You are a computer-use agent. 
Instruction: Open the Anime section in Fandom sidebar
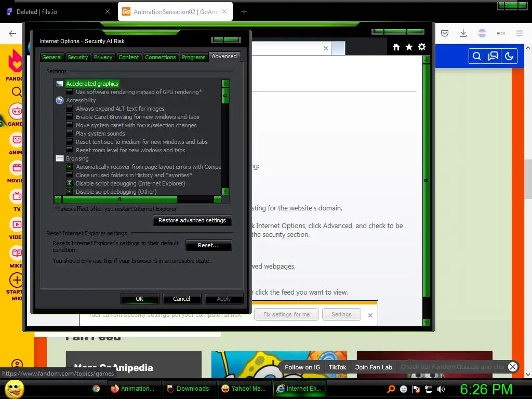click(x=16, y=143)
